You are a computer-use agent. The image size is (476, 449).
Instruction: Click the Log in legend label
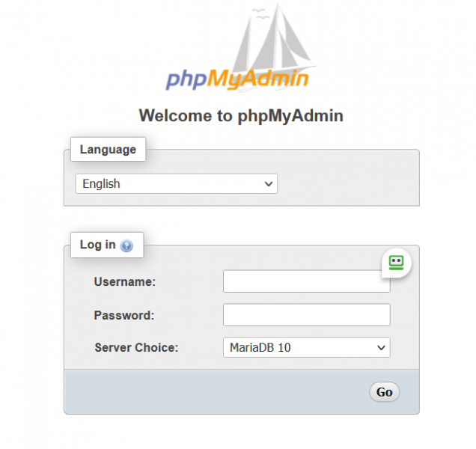click(98, 245)
